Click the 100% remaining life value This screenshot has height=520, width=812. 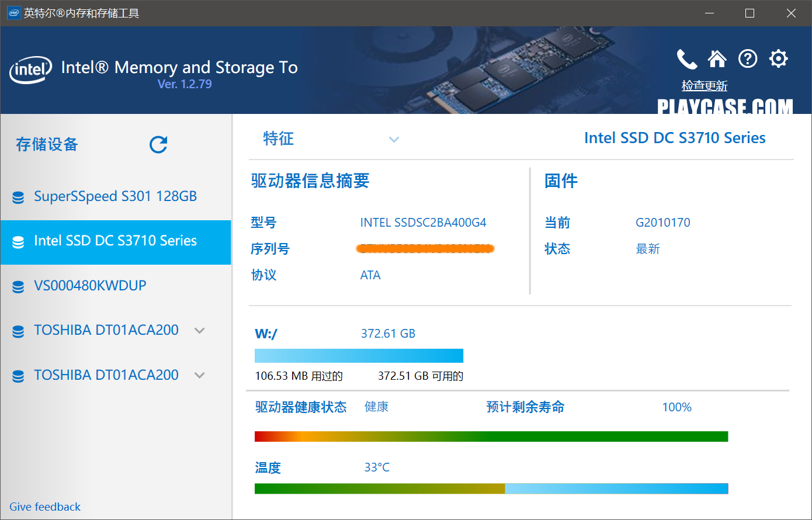point(676,407)
